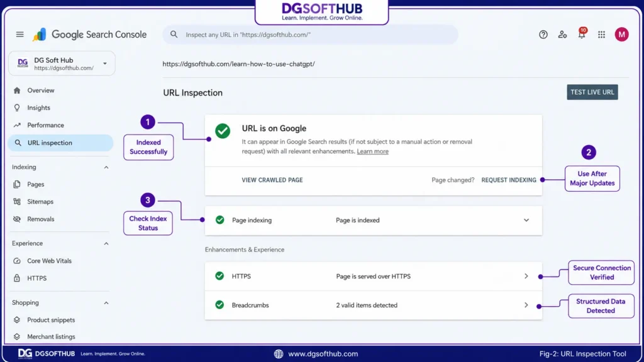Click the Sitemaps icon
The height and width of the screenshot is (362, 644).
click(x=17, y=202)
